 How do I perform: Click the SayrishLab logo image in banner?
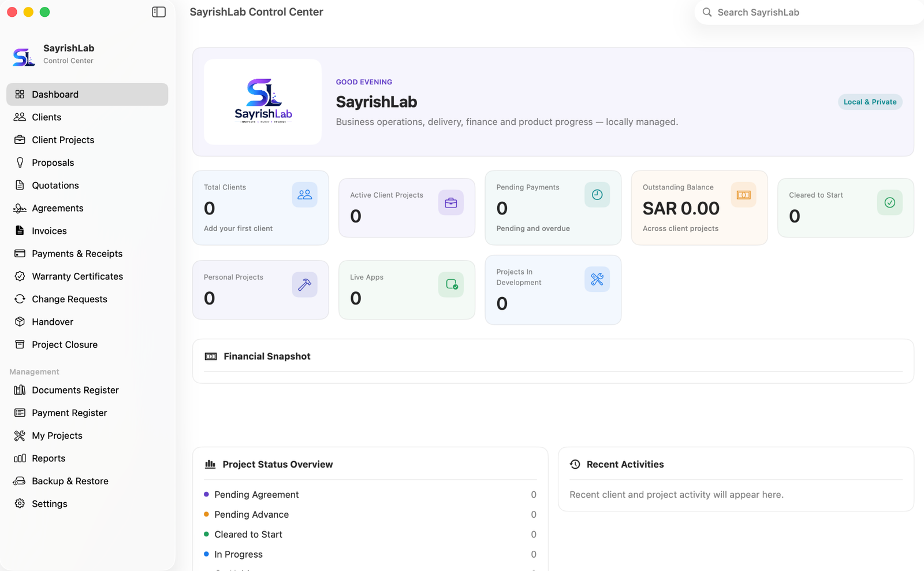(263, 102)
